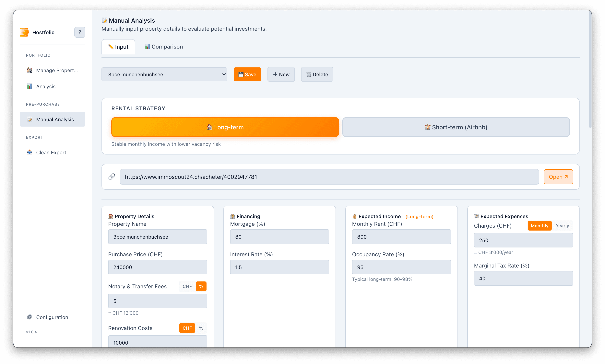Open the Hostfolio help icon

pos(79,32)
